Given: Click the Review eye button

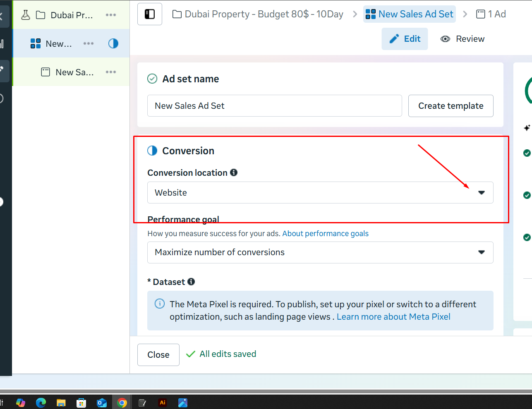Looking at the screenshot, I should pyautogui.click(x=462, y=39).
